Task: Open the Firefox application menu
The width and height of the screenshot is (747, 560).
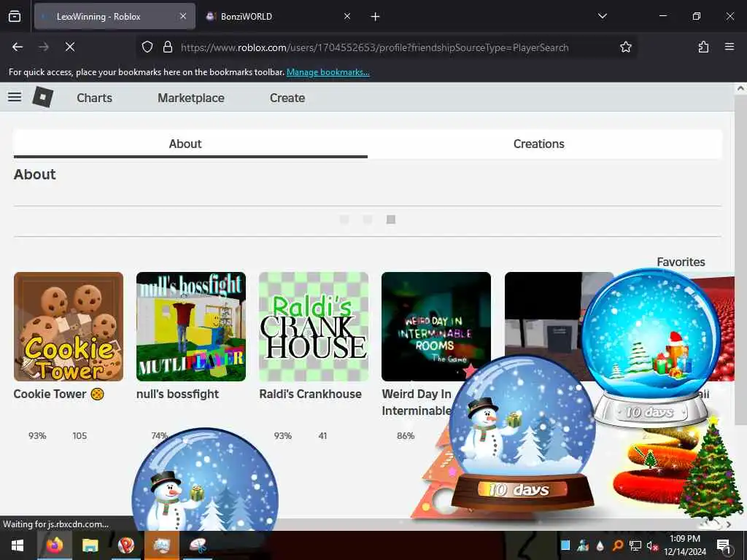Action: [x=729, y=47]
